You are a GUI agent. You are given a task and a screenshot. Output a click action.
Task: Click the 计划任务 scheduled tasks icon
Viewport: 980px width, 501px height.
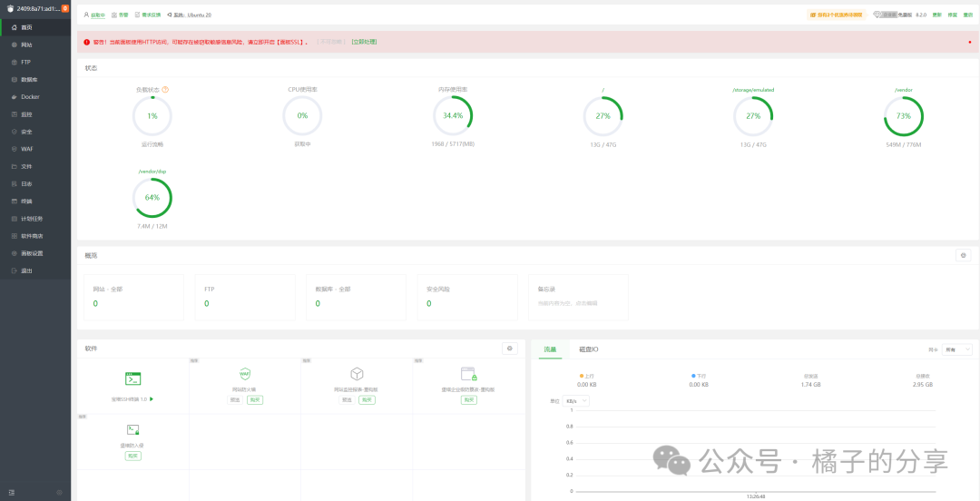pos(14,219)
